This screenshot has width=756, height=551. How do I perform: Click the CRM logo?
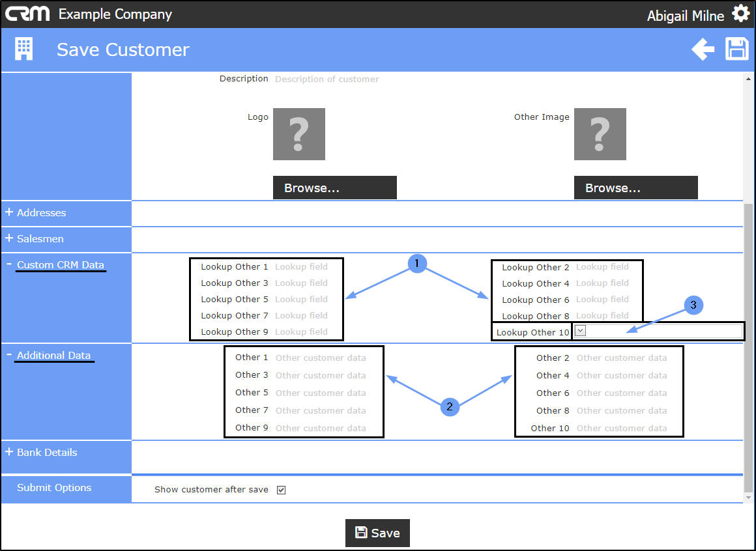[27, 14]
